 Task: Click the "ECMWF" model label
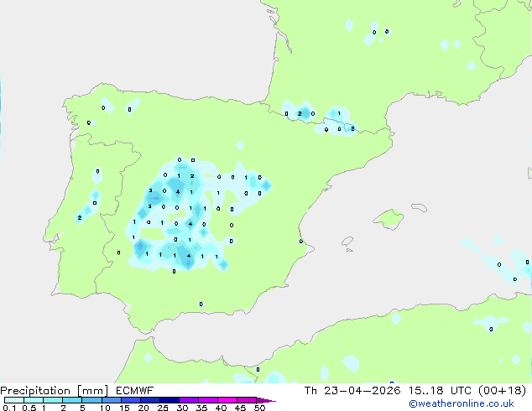coord(135,391)
